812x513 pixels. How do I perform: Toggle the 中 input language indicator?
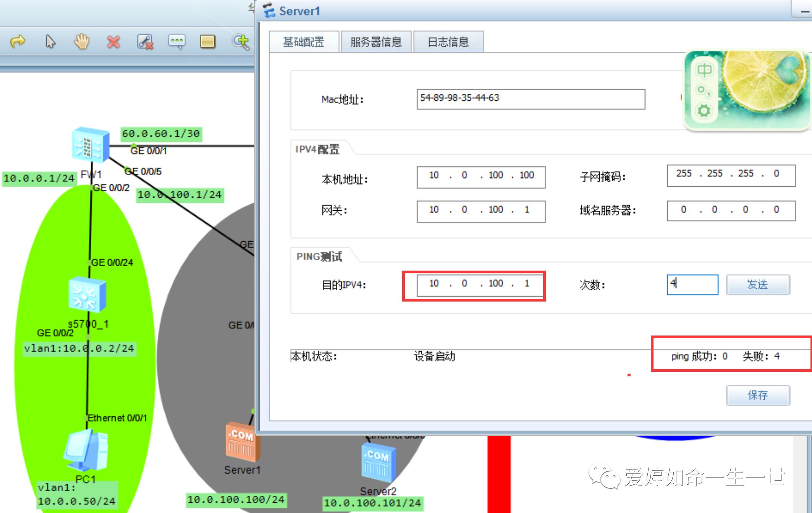[704, 71]
